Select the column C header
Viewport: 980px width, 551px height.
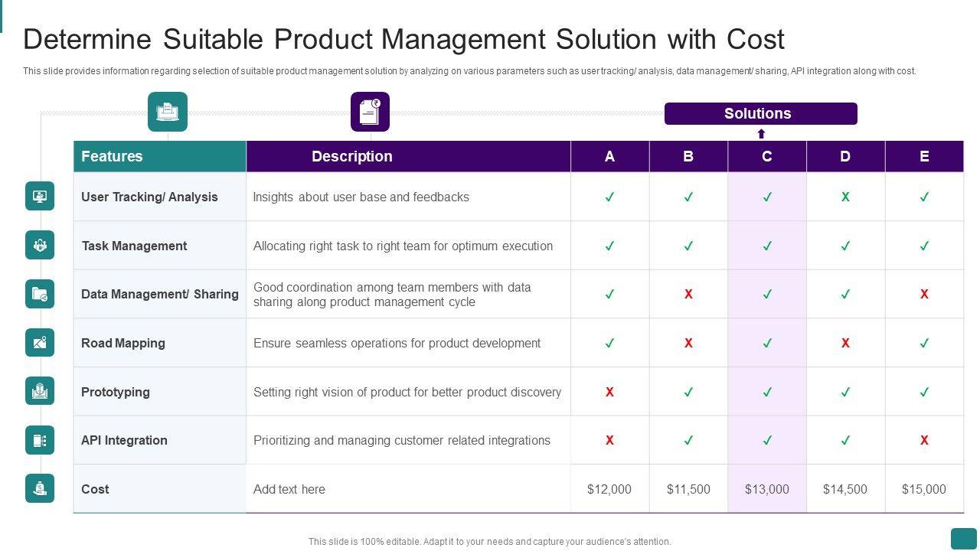click(x=766, y=156)
